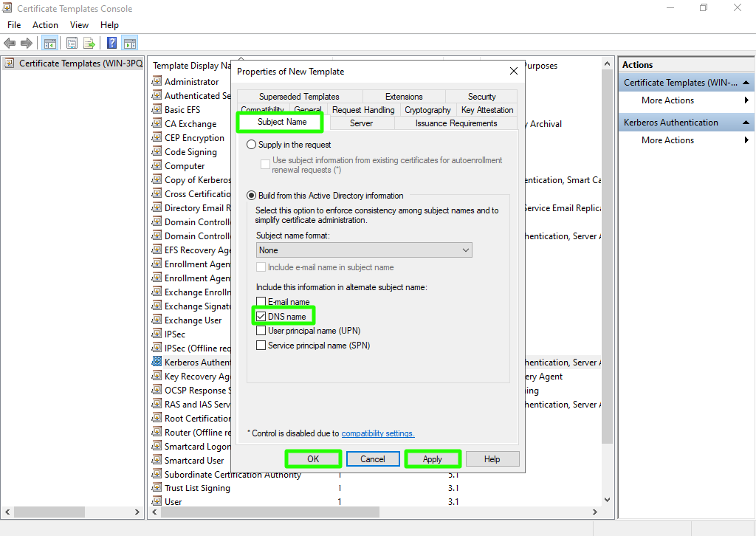
Task: Click the Smartcard User template icon
Action: click(x=157, y=461)
